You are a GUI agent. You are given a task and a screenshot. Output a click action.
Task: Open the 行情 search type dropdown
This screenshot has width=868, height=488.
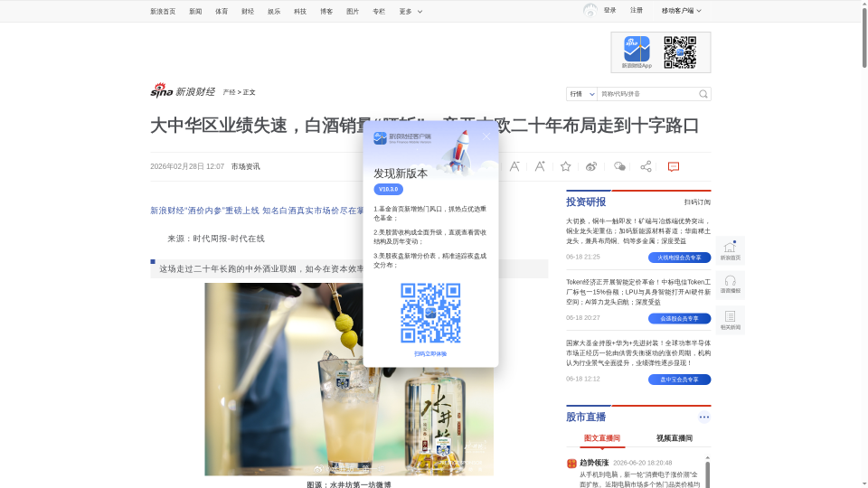(581, 94)
